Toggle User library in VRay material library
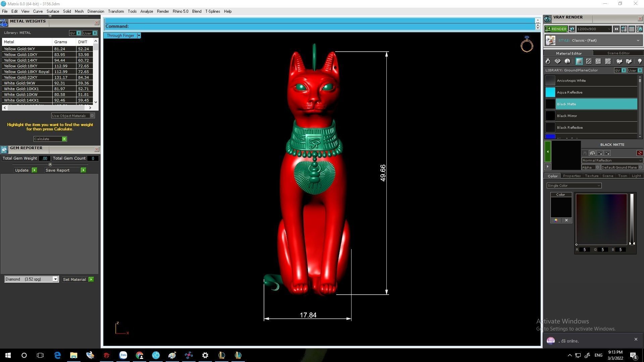This screenshot has width=644, height=362. 635,70
